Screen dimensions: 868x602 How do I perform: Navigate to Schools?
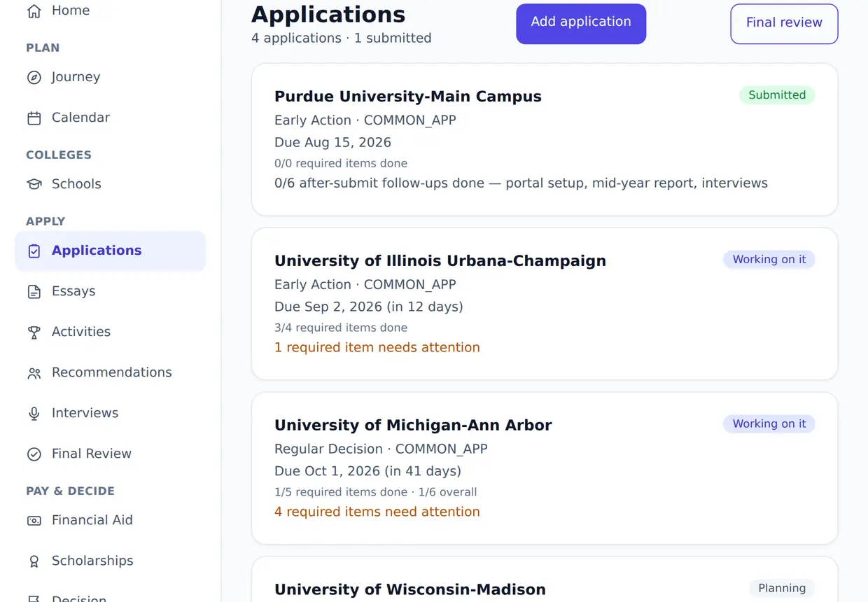111,184
